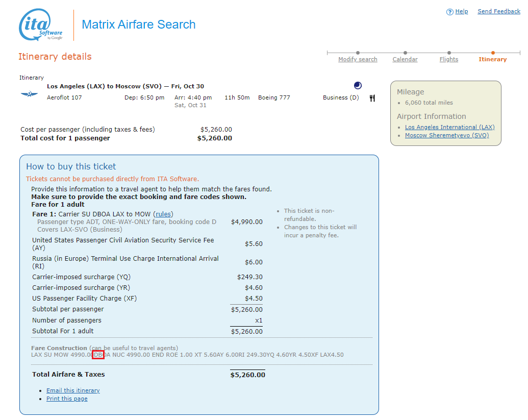Click the ITA Software logo

(41, 24)
